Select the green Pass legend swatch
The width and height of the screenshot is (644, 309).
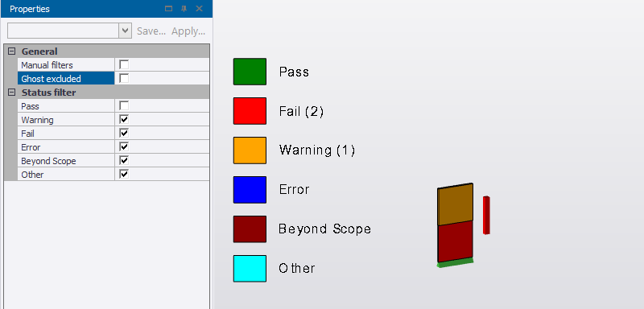[x=250, y=72]
